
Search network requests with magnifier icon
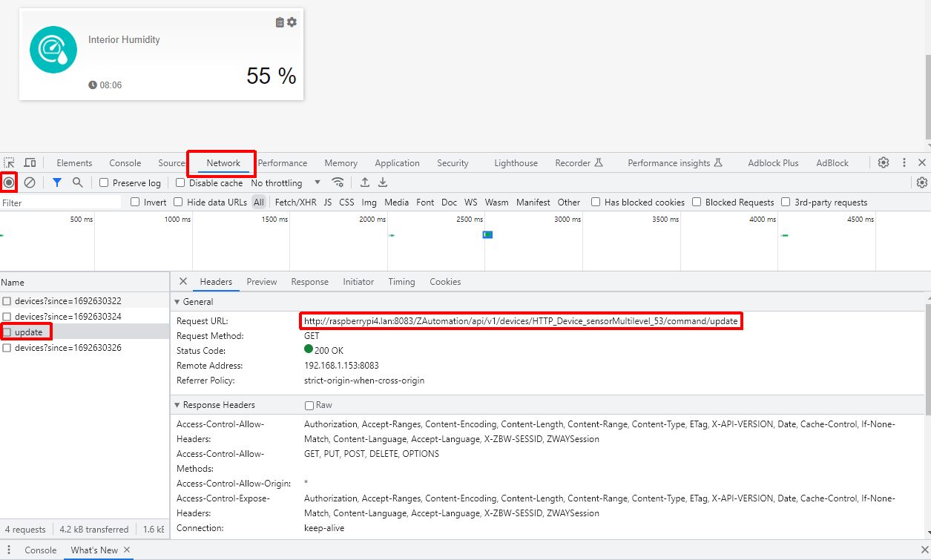(77, 182)
